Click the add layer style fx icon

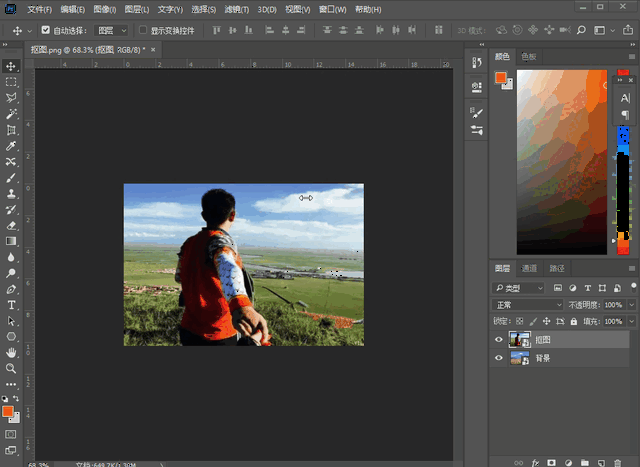(535, 463)
